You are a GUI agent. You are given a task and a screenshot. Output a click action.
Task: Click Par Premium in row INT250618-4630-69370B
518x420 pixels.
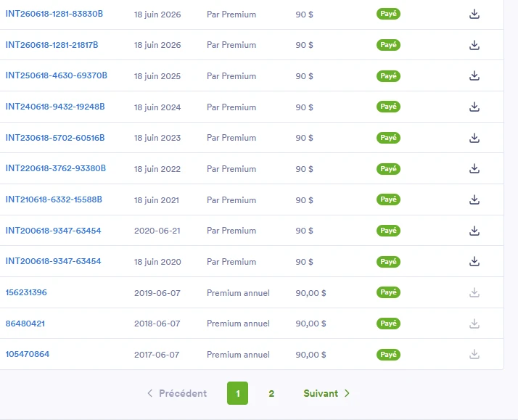231,76
